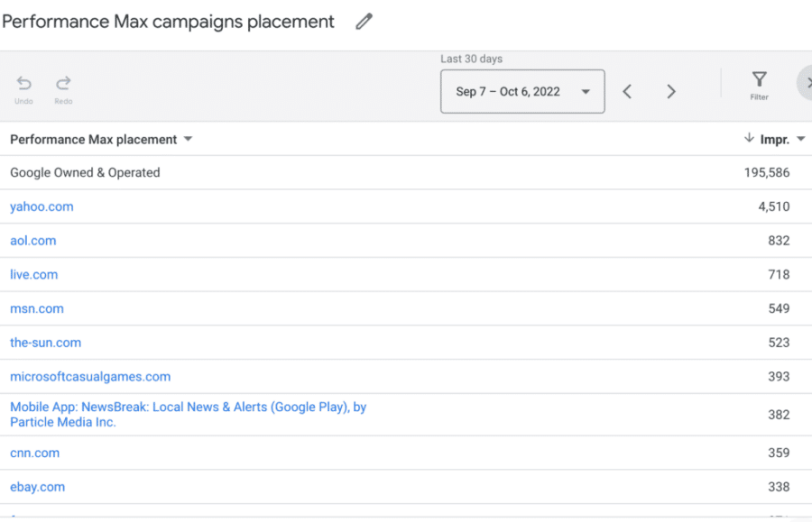This screenshot has width=812, height=522.
Task: Go to previous date range with left chevron
Action: pos(627,92)
